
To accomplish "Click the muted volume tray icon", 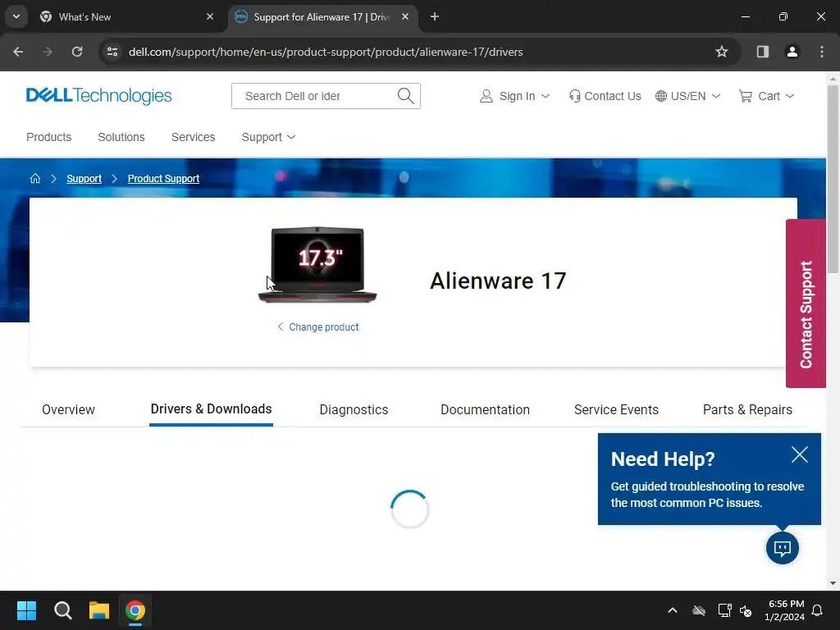I will point(746,610).
